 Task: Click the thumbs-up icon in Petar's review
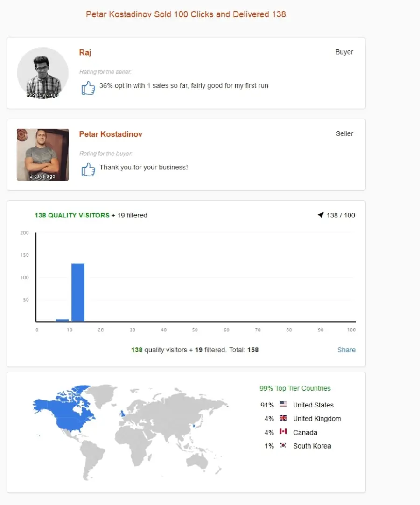(x=88, y=169)
